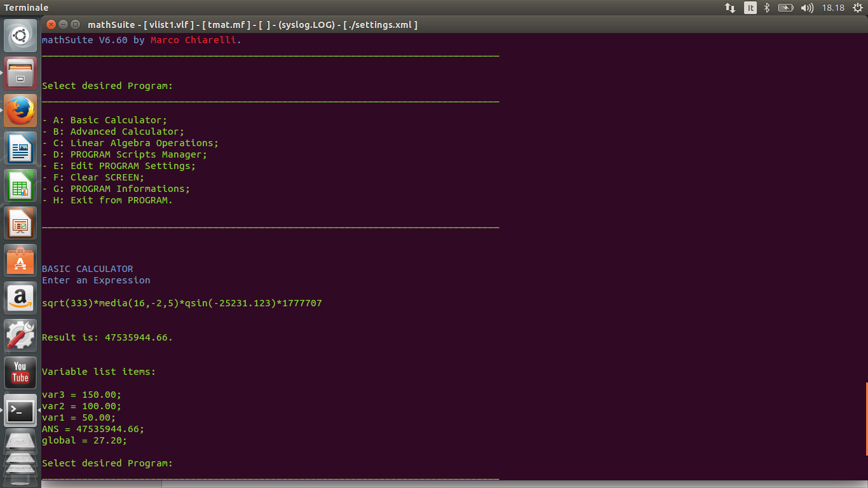Click the sqrt(333) expression line
The image size is (868, 488).
[x=182, y=303]
